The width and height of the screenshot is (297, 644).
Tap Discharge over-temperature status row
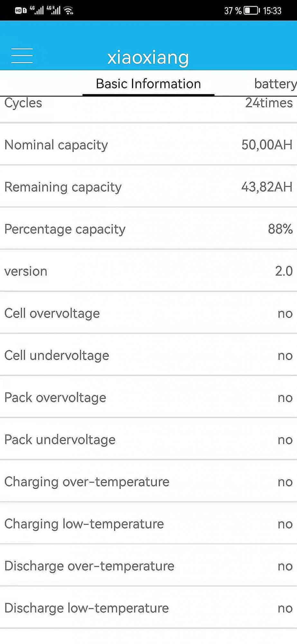tap(148, 566)
